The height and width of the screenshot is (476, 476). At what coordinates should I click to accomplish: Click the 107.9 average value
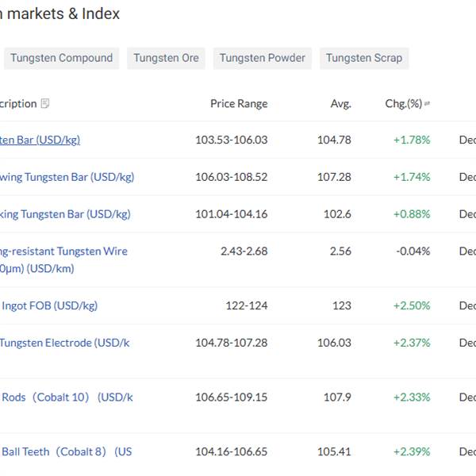point(337,397)
